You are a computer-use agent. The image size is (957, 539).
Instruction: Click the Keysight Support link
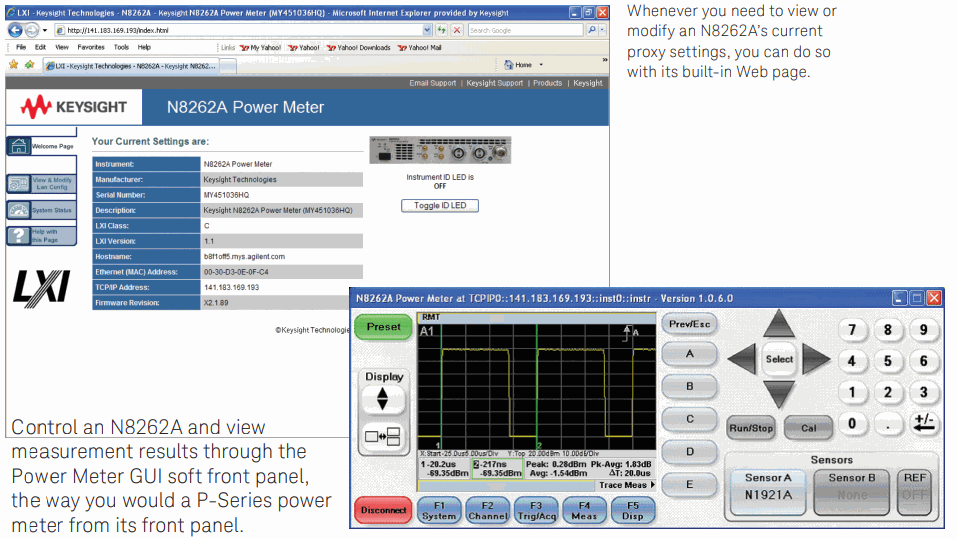(x=494, y=83)
